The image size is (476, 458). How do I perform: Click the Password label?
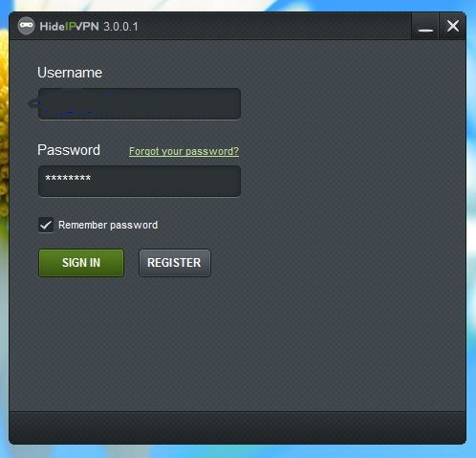(x=69, y=150)
